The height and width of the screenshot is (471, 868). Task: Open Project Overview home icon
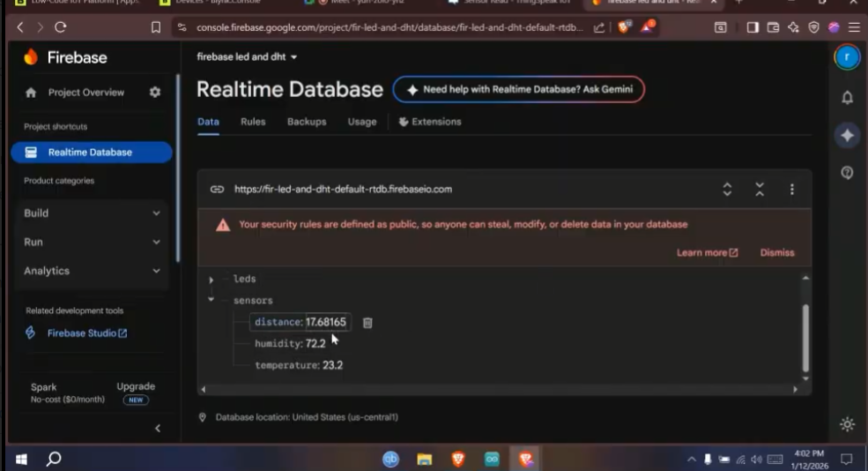[31, 93]
